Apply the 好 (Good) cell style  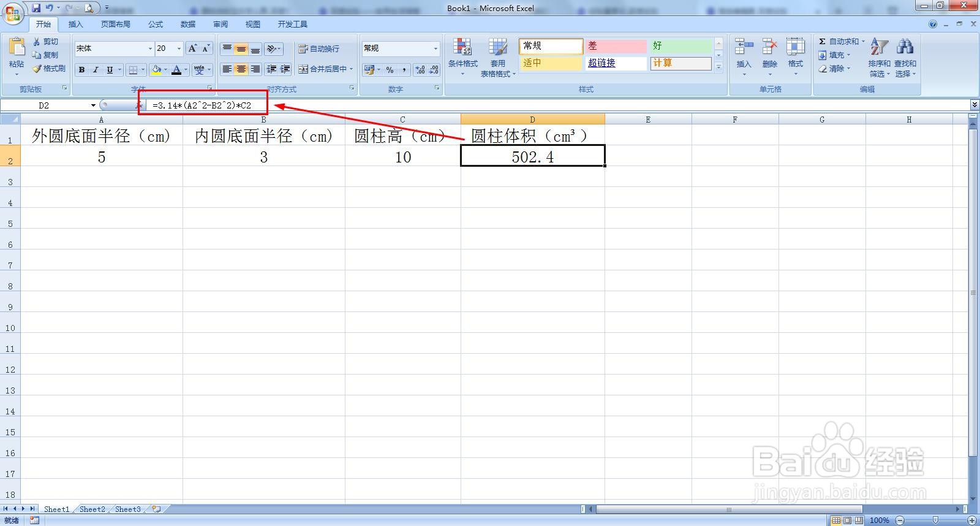681,46
